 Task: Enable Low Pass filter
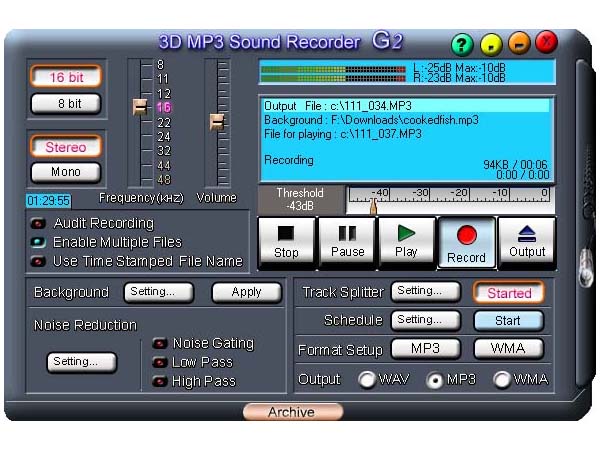point(160,362)
